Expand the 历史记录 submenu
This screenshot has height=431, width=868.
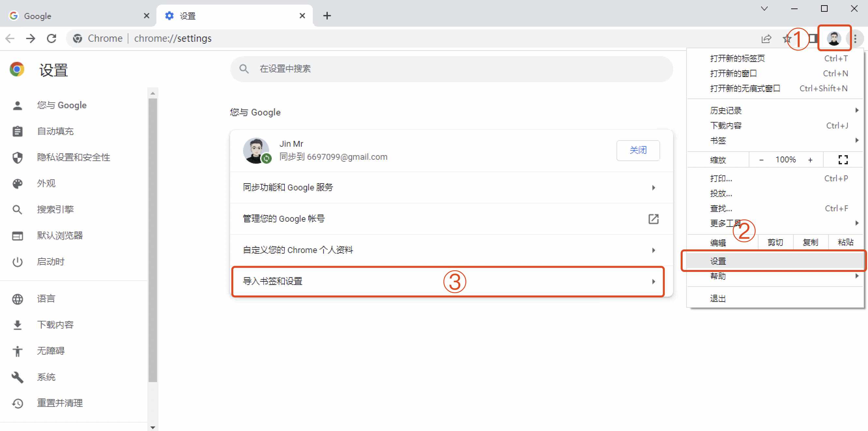pyautogui.click(x=775, y=111)
